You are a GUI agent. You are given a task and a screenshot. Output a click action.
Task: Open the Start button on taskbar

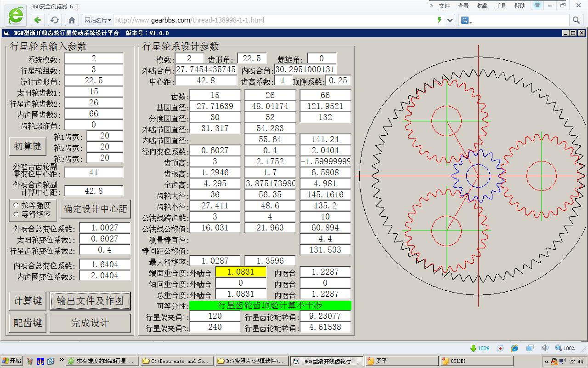coord(12,361)
